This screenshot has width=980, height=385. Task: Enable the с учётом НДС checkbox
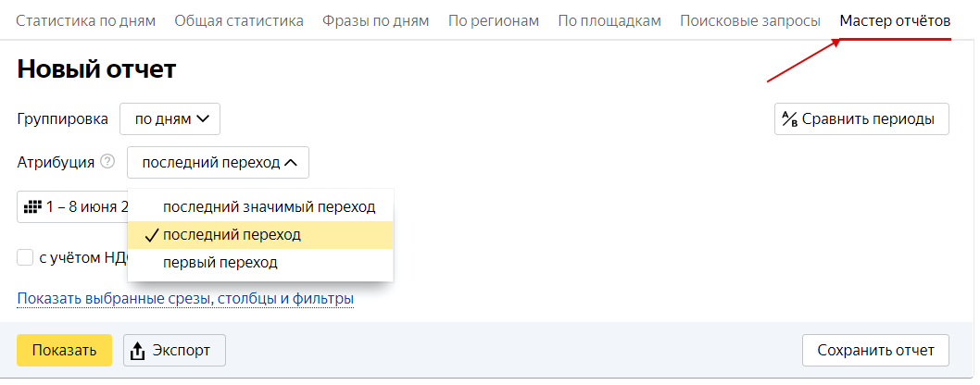(25, 257)
